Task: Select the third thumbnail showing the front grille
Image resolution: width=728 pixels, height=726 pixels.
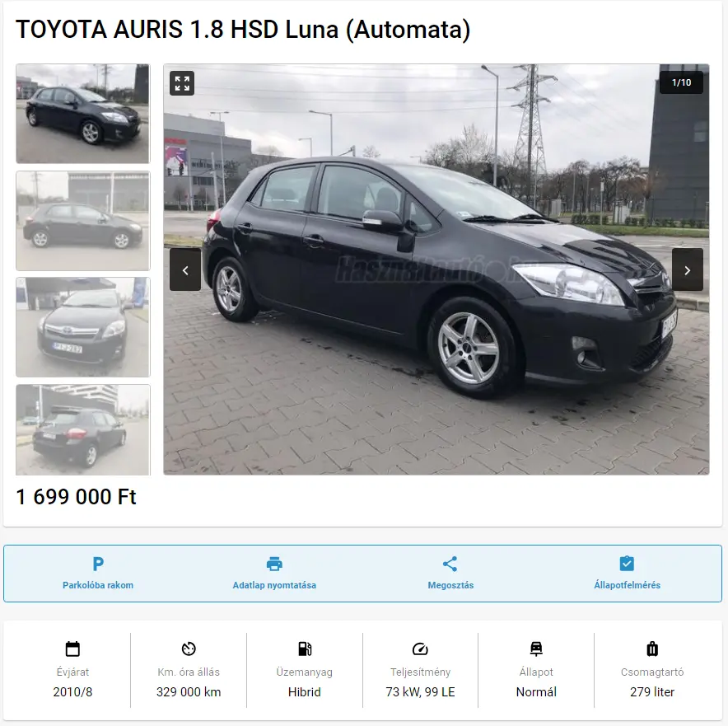Action: click(x=83, y=327)
